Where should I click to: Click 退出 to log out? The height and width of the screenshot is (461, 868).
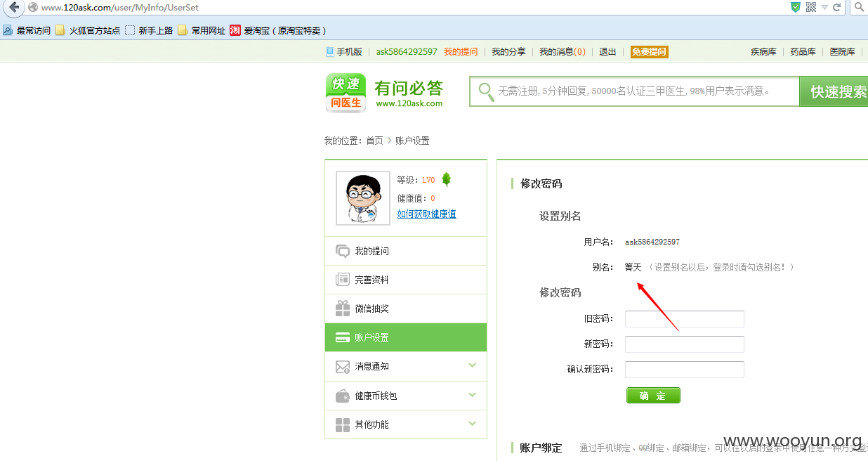[607, 52]
